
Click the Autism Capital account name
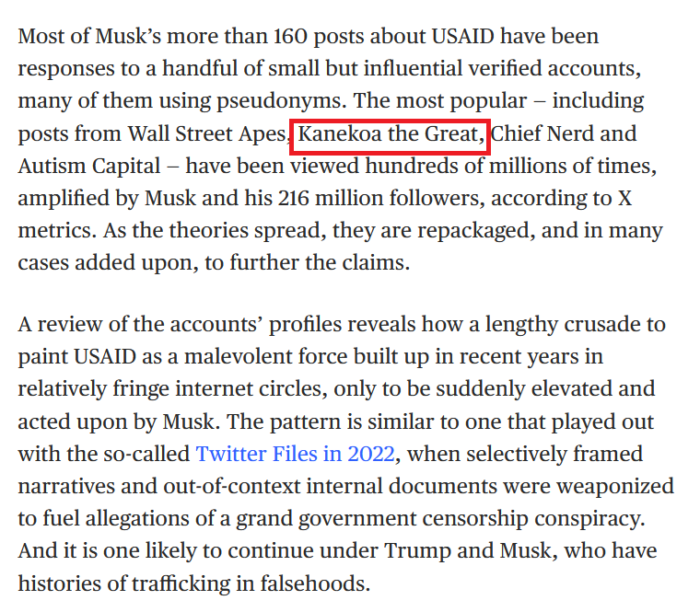pyautogui.click(x=88, y=166)
